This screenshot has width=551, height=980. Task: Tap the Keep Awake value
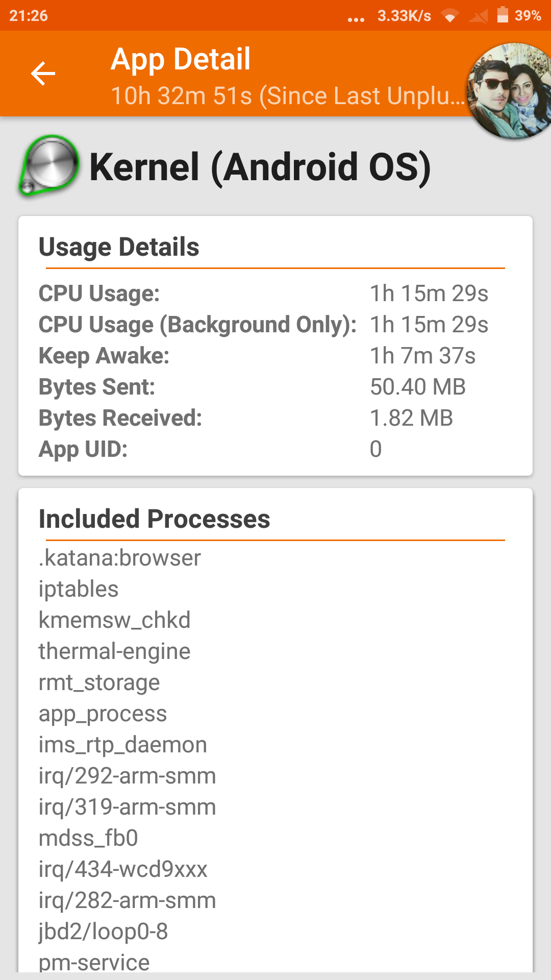(422, 356)
